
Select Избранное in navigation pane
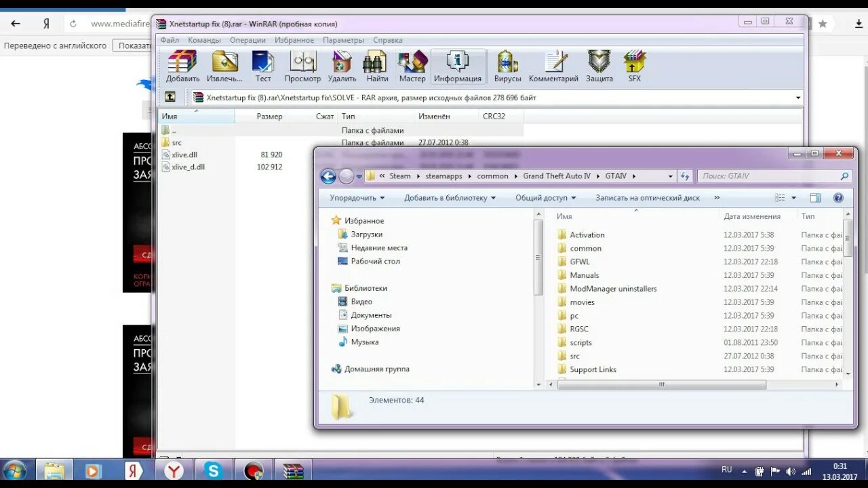[x=363, y=221]
